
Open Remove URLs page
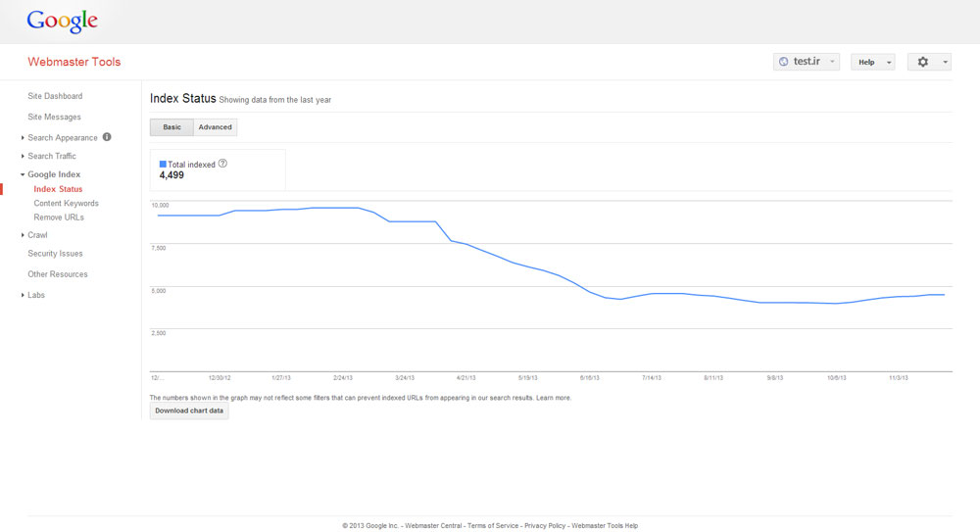tap(59, 217)
